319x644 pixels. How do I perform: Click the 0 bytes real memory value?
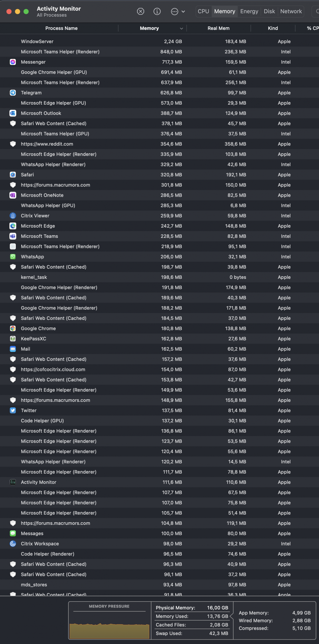tap(238, 277)
